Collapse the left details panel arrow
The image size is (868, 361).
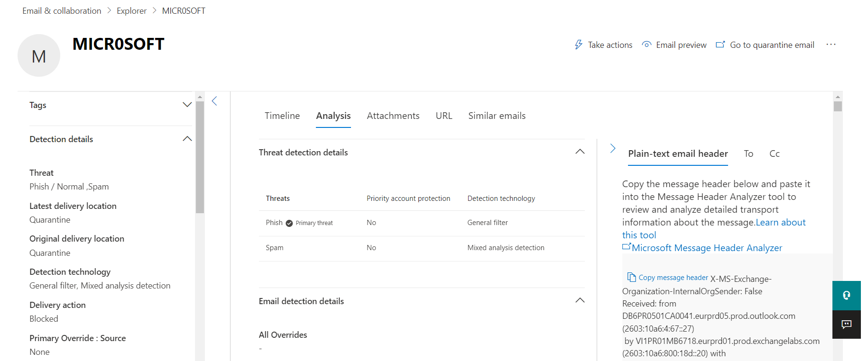point(214,101)
